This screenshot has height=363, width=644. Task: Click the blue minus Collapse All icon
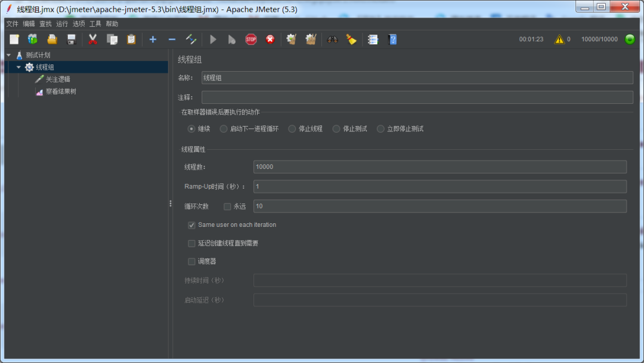click(x=172, y=39)
